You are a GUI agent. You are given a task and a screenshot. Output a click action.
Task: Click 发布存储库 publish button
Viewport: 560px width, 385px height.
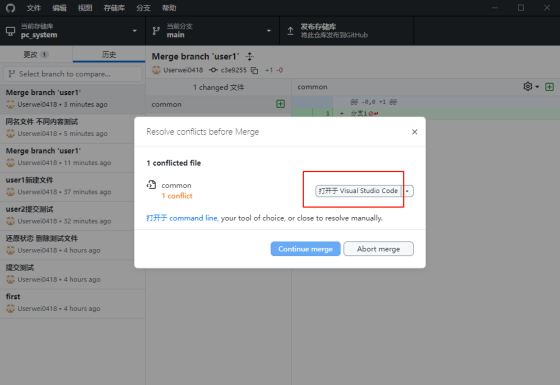[347, 31]
